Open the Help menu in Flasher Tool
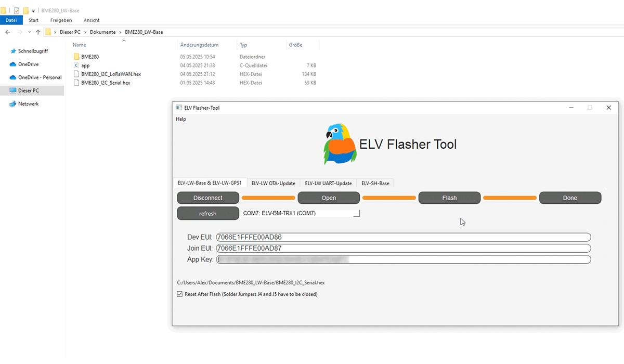Image resolution: width=624 pixels, height=364 pixels. click(181, 119)
